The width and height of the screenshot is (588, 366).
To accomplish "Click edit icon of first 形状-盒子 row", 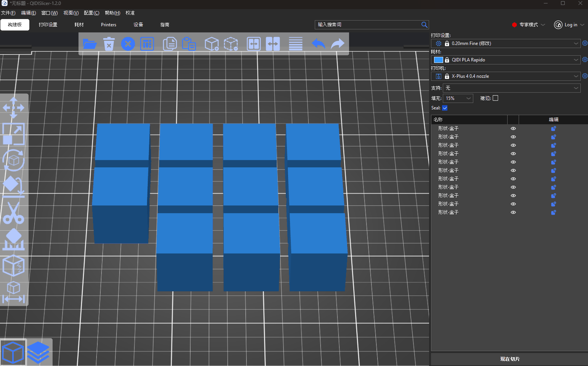I will click(x=554, y=128).
